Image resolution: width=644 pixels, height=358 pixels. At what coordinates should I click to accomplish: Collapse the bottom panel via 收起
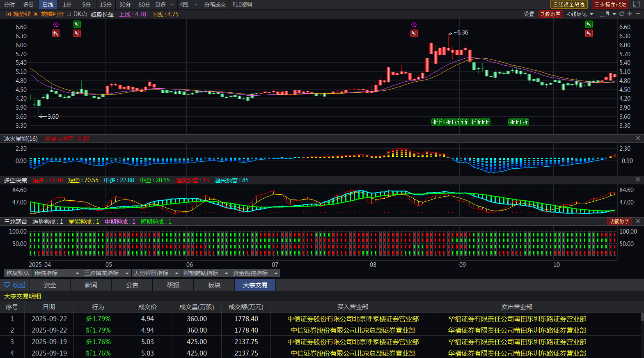[15, 285]
